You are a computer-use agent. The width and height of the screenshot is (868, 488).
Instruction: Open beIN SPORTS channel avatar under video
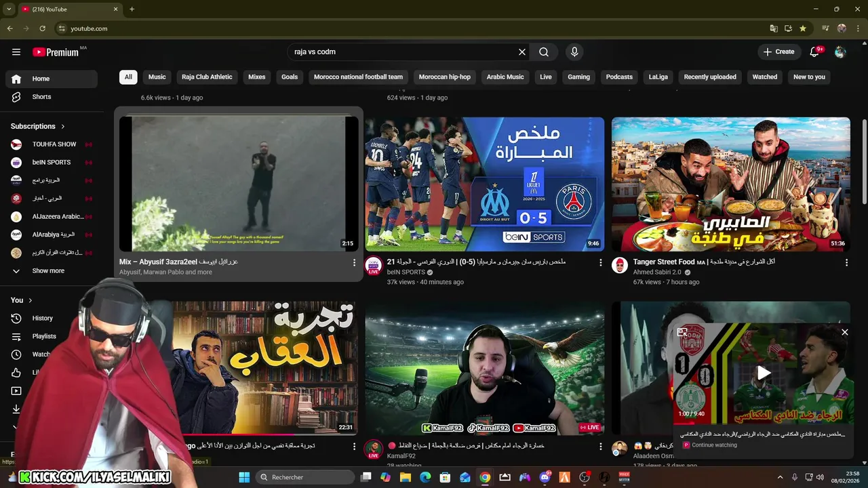pyautogui.click(x=373, y=266)
